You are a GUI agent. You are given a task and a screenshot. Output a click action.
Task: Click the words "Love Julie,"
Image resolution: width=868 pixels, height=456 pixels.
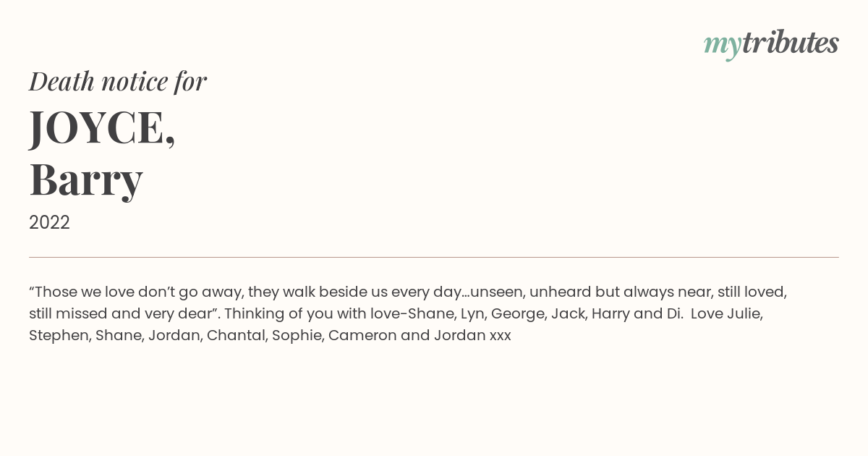point(727,314)
